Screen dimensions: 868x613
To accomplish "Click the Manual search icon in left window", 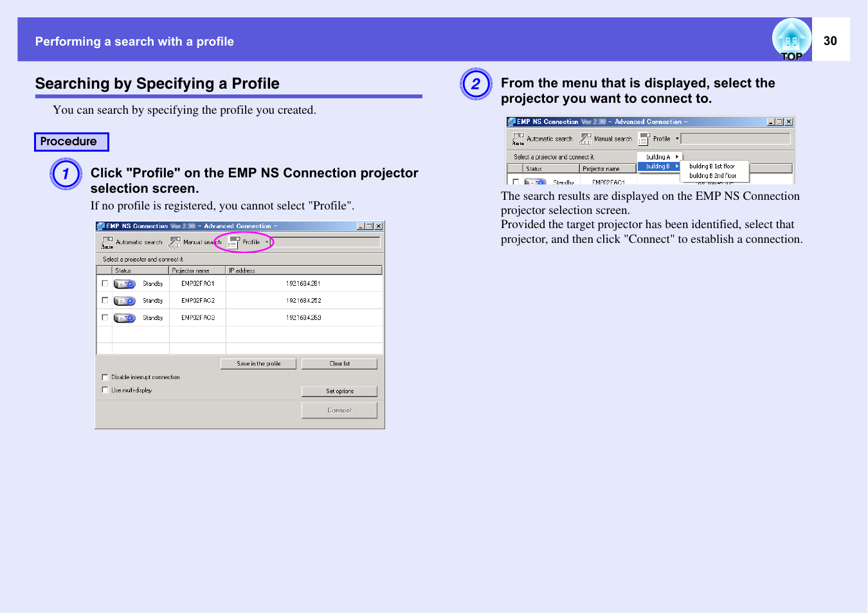I will pyautogui.click(x=174, y=242).
